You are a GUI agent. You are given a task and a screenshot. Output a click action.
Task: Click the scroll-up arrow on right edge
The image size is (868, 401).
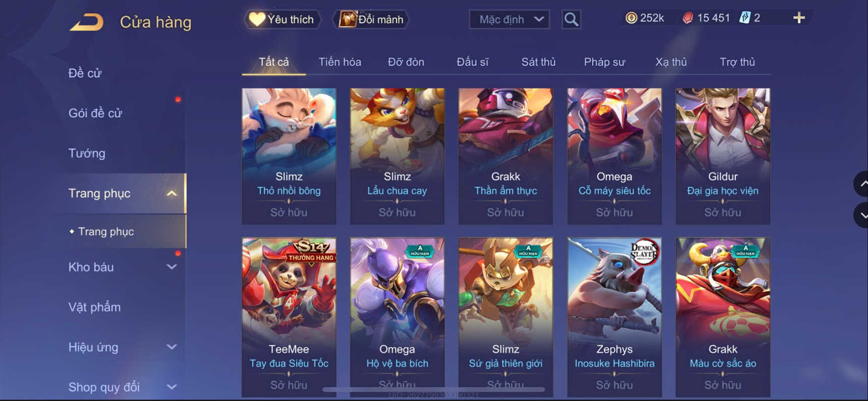click(862, 184)
